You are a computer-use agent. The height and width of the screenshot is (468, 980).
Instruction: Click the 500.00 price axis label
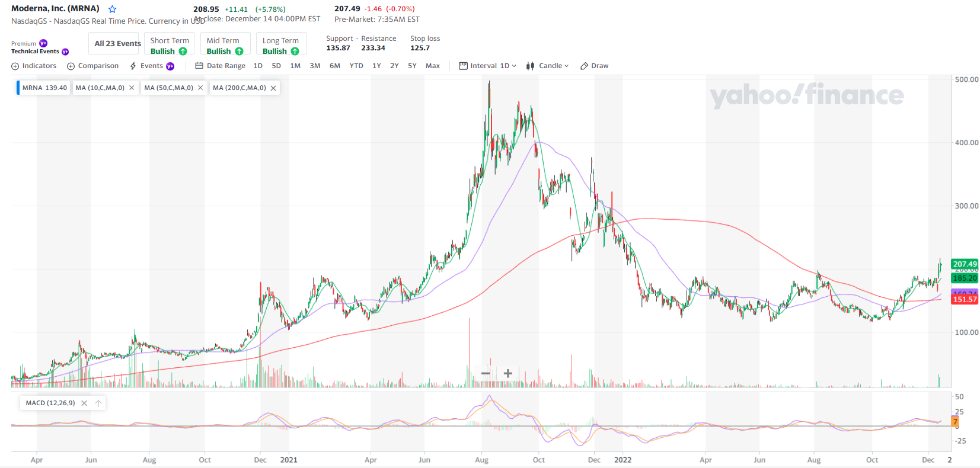966,79
